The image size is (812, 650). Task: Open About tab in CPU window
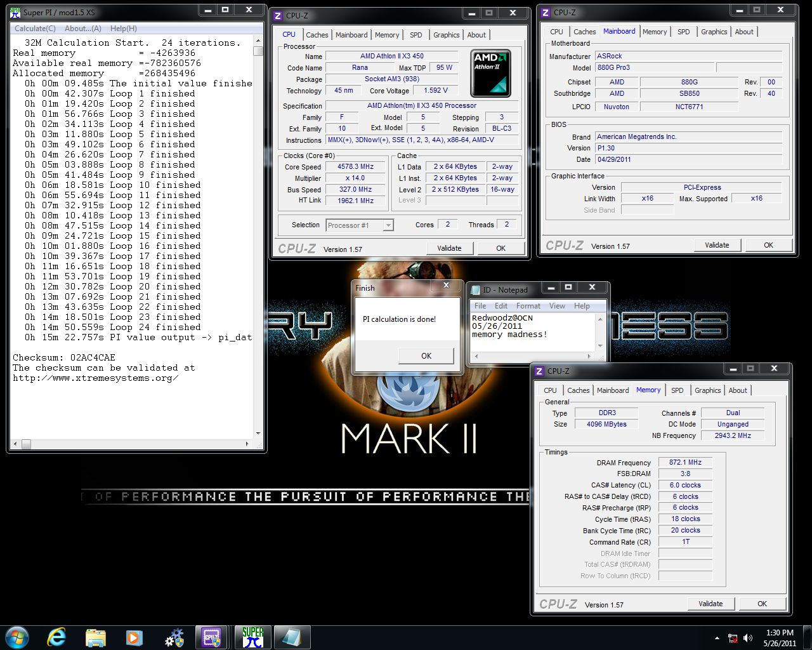476,35
